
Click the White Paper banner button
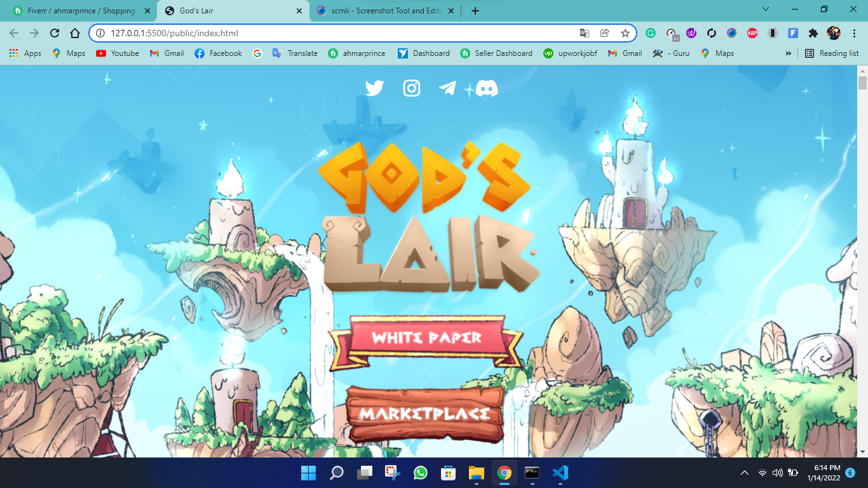(426, 338)
